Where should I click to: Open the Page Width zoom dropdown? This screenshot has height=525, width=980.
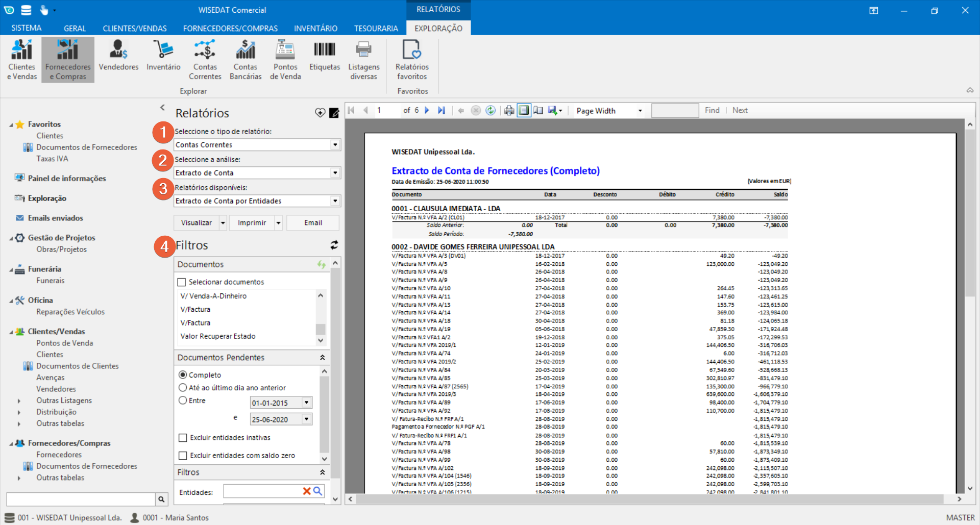click(640, 111)
